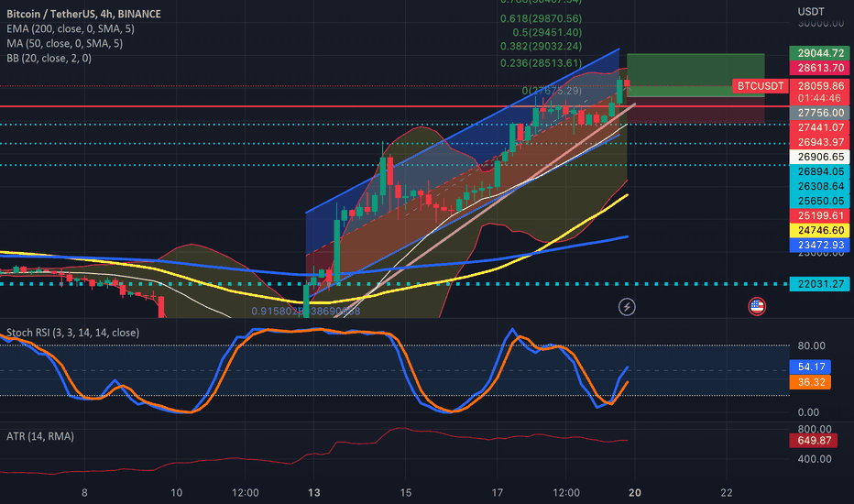
Task: Click the 25199.61 red price label
Action: 820,215
